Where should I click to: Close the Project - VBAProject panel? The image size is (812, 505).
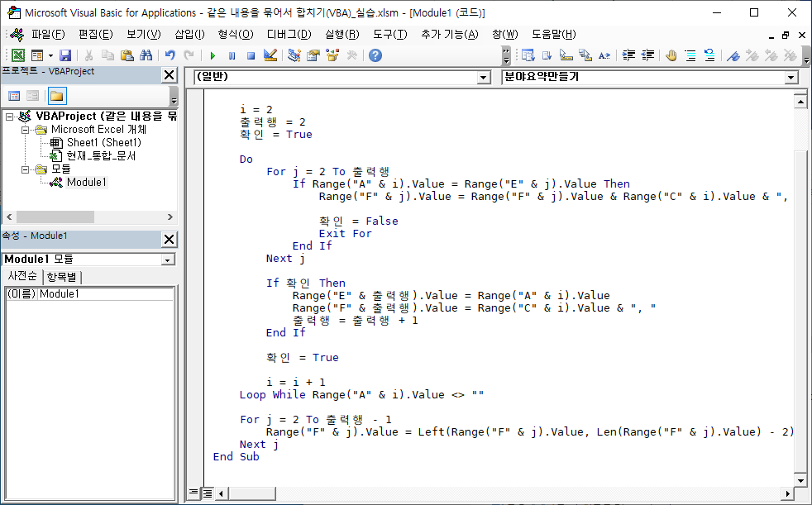170,75
